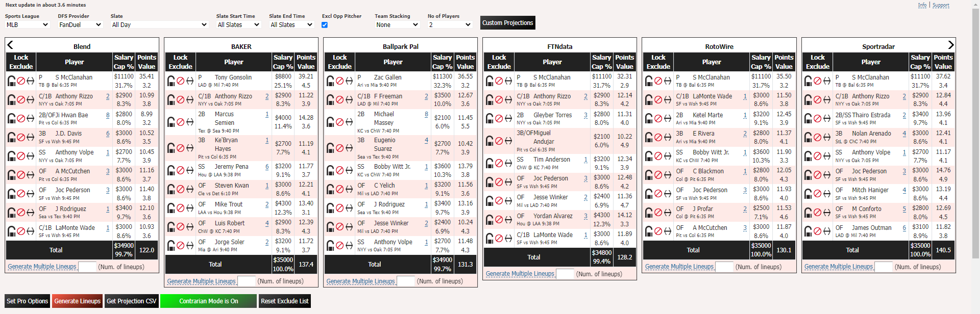Click the swap arrows icon for Yordan Alvarez in FTNdata

pyautogui.click(x=508, y=220)
